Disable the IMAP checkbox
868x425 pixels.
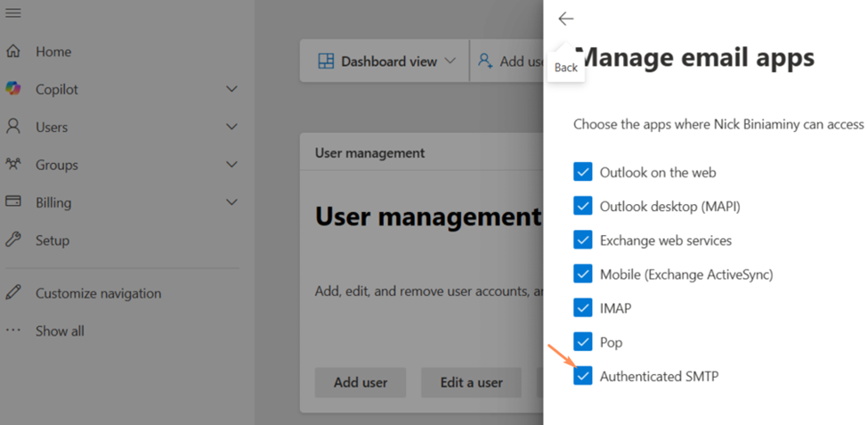click(583, 308)
